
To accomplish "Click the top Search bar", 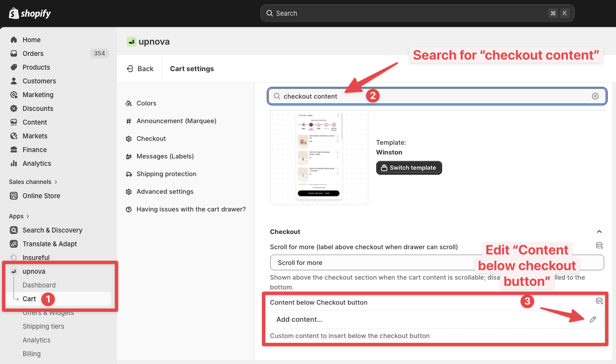I will pos(417,13).
